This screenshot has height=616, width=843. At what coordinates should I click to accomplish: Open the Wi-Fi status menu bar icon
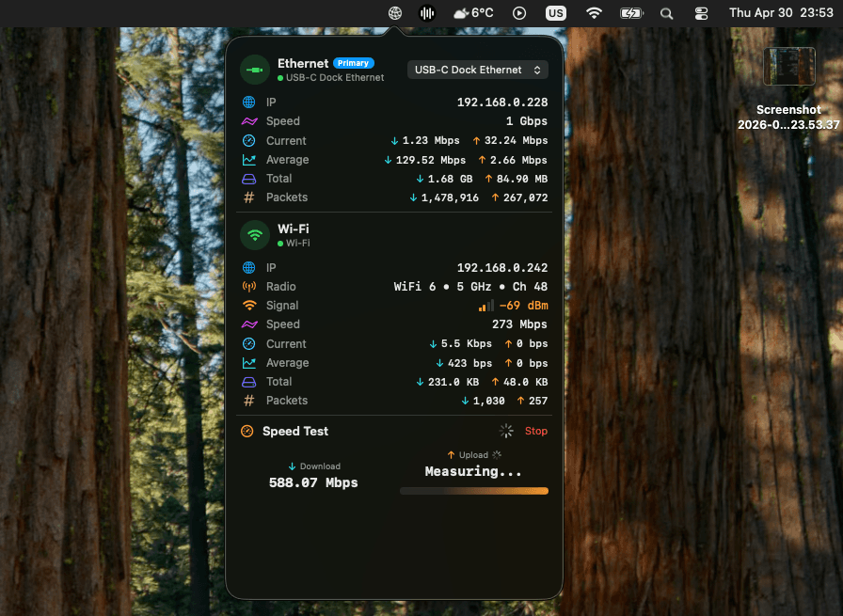click(594, 13)
